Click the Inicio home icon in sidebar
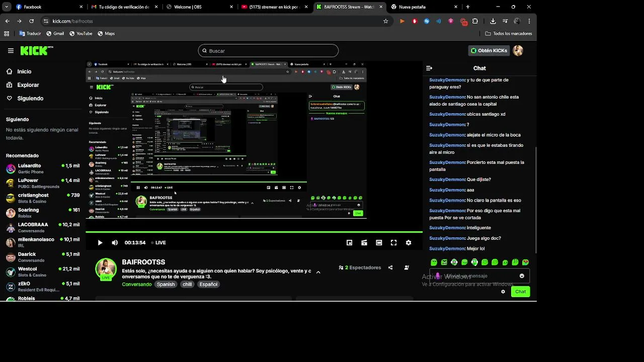 point(10,71)
